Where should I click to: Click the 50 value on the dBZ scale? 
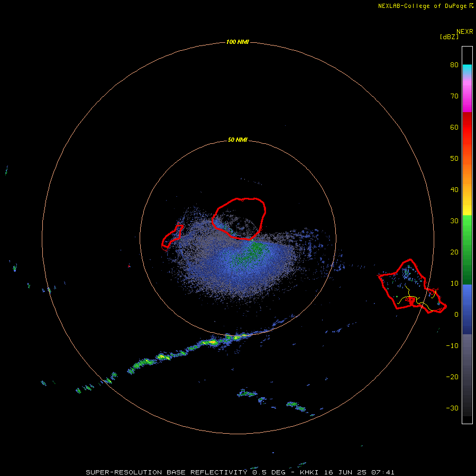click(454, 159)
